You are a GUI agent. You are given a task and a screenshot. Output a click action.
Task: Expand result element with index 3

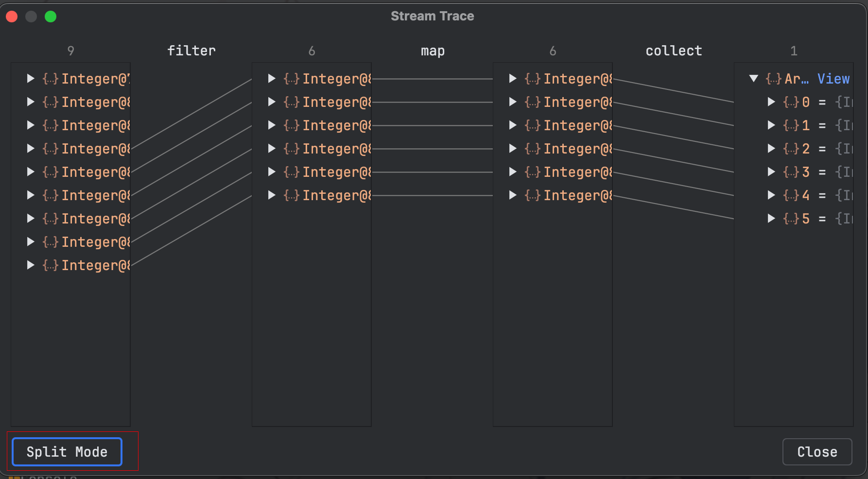point(771,172)
